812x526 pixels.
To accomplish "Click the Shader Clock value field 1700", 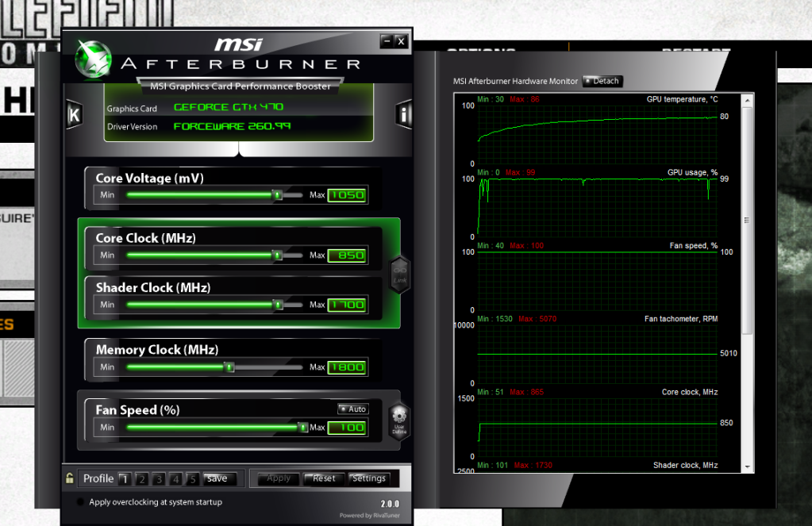I will (x=348, y=305).
